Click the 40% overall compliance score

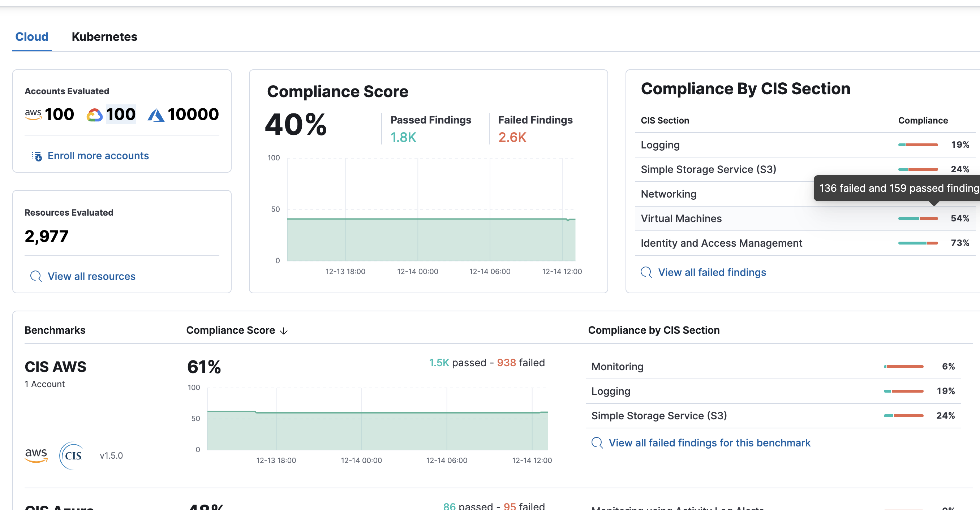pyautogui.click(x=296, y=124)
